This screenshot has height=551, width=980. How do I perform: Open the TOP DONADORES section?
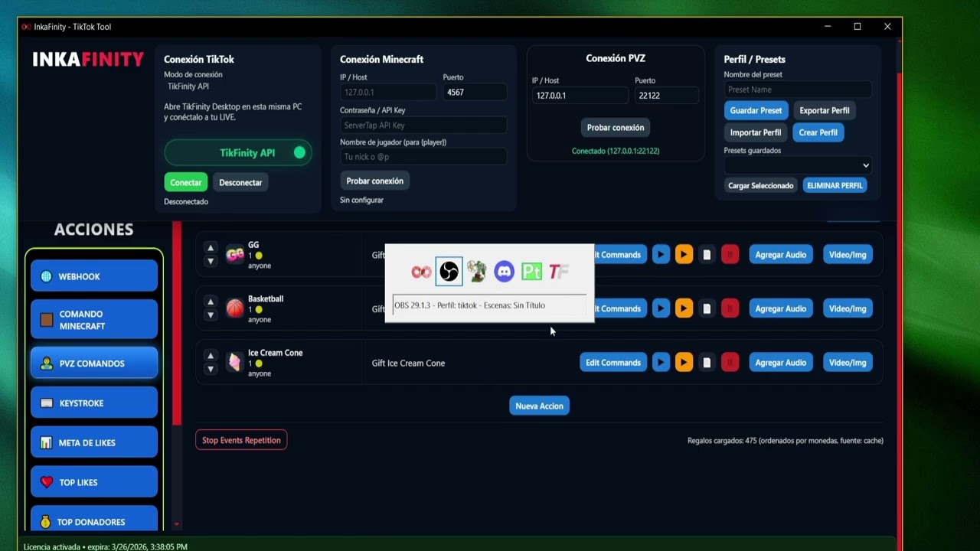coord(94,519)
